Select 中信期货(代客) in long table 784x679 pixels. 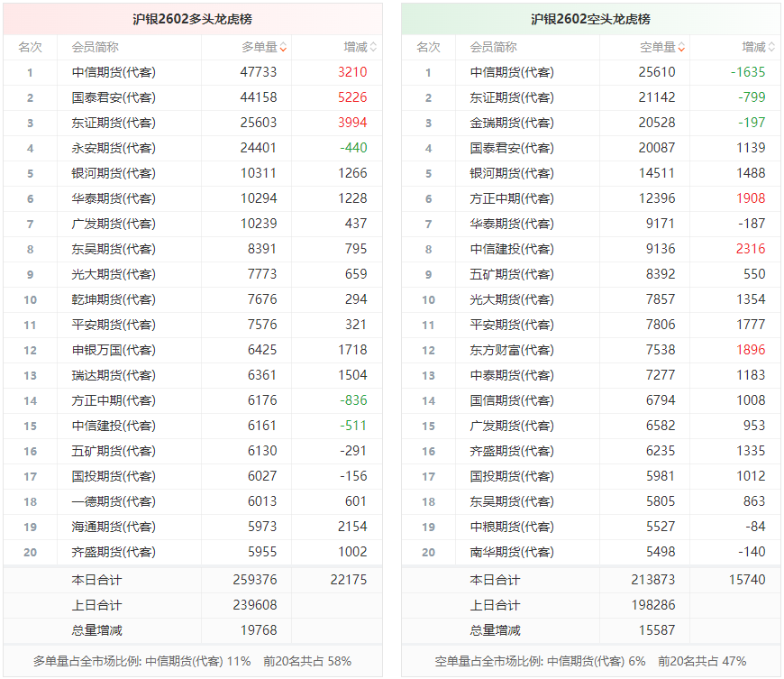114,72
